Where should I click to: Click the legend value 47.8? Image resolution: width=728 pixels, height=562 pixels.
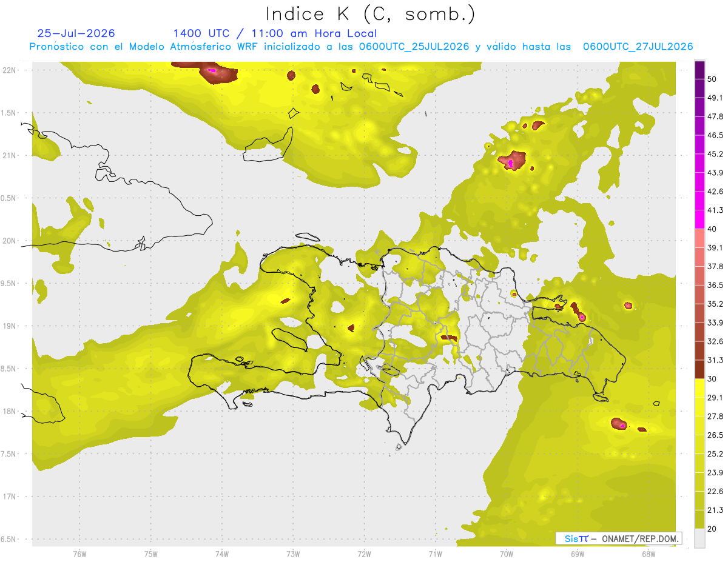(715, 116)
